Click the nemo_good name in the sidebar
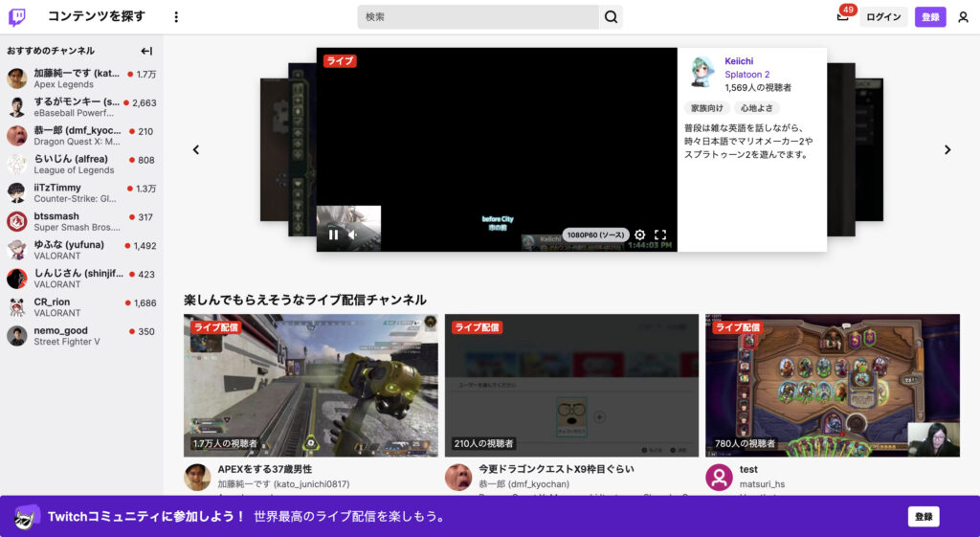 [x=60, y=330]
